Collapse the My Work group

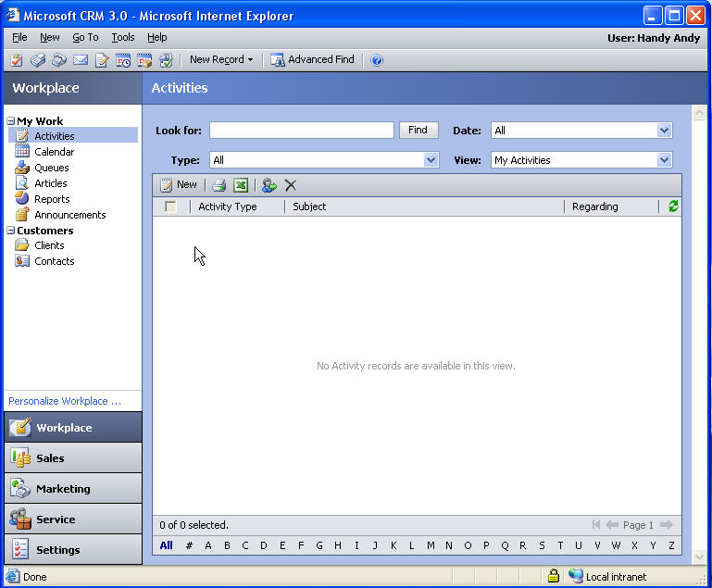pyautogui.click(x=11, y=121)
